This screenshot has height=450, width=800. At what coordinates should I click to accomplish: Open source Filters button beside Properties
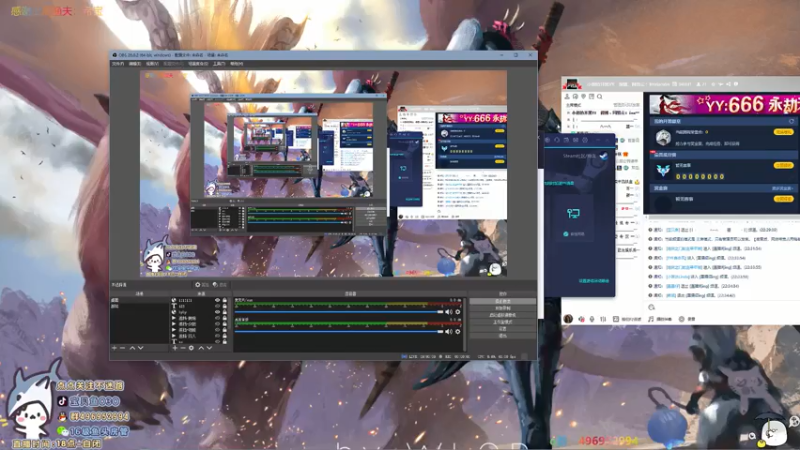coord(220,285)
